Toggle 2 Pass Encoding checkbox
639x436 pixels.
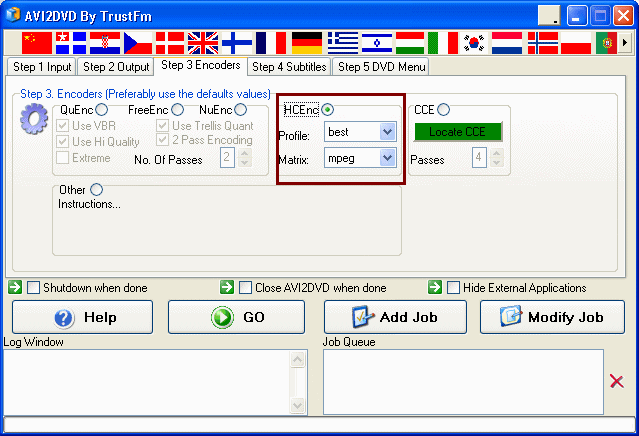point(162,140)
